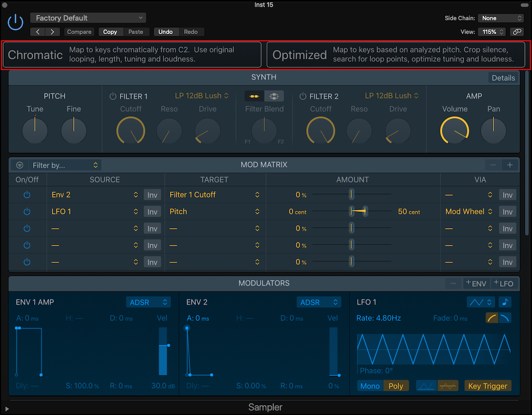Toggle the Key Trigger button

487,386
